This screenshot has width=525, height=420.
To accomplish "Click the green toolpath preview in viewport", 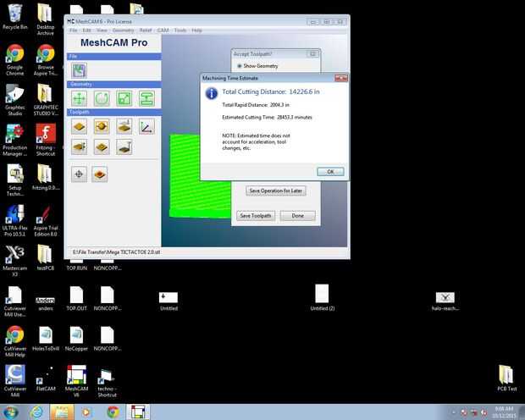I will pyautogui.click(x=200, y=176).
